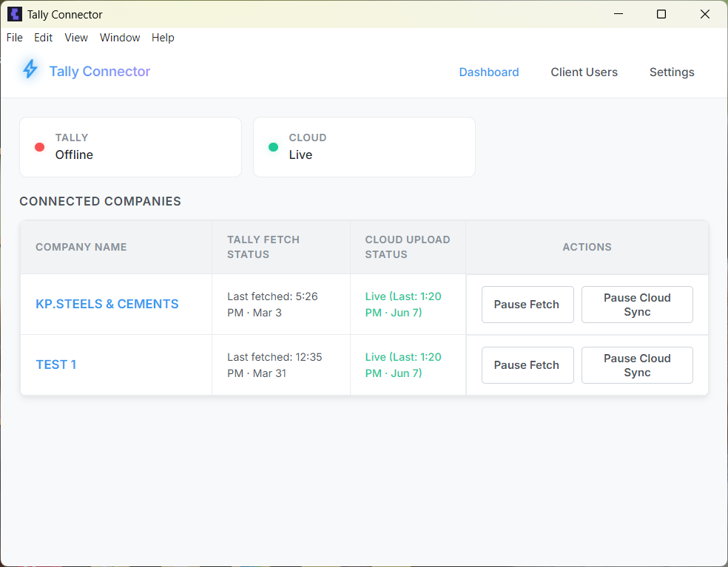Open the TEST 1 company link
Image resolution: width=728 pixels, height=567 pixels.
tap(56, 364)
